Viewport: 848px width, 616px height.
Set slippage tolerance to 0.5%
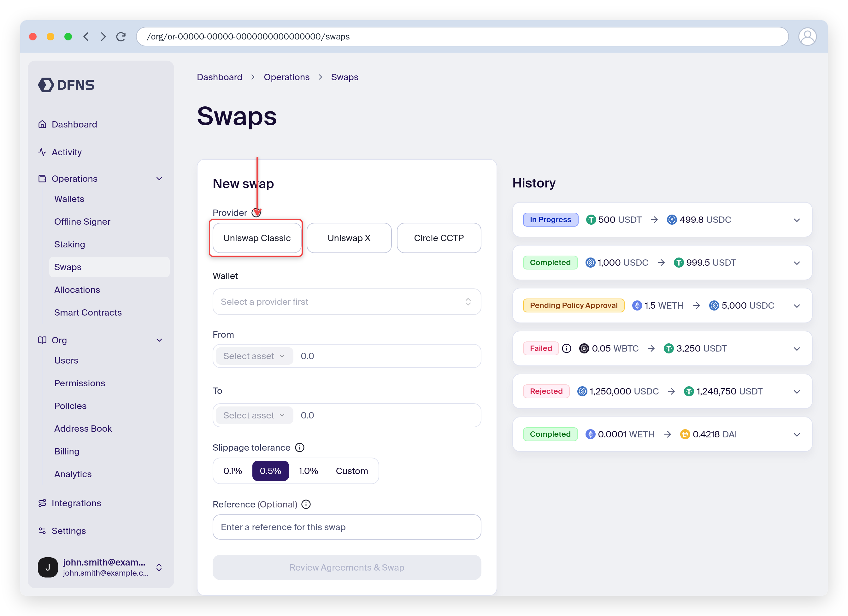point(270,471)
